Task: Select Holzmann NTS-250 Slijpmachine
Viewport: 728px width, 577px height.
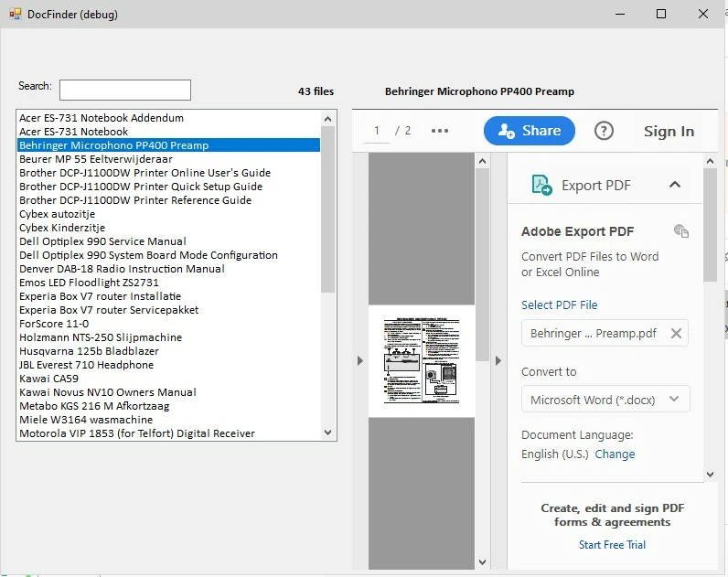Action: pyautogui.click(x=168, y=337)
